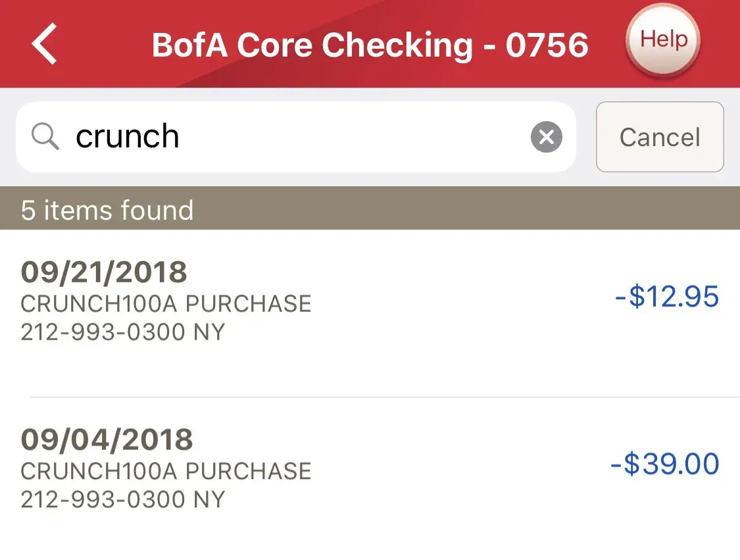The height and width of the screenshot is (560, 740).
Task: Open the 09/21/2018 transaction date
Action: [104, 271]
